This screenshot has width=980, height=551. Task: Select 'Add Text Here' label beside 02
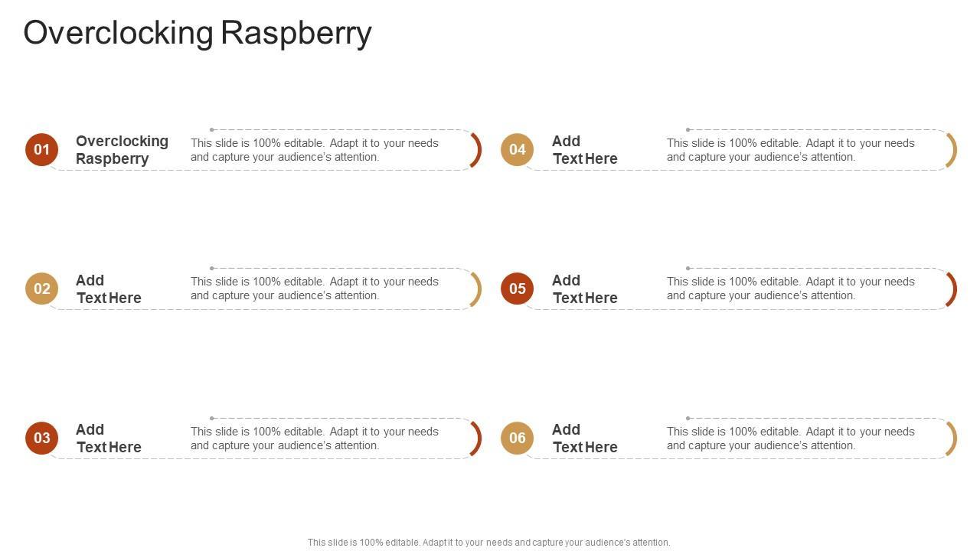[x=109, y=289]
